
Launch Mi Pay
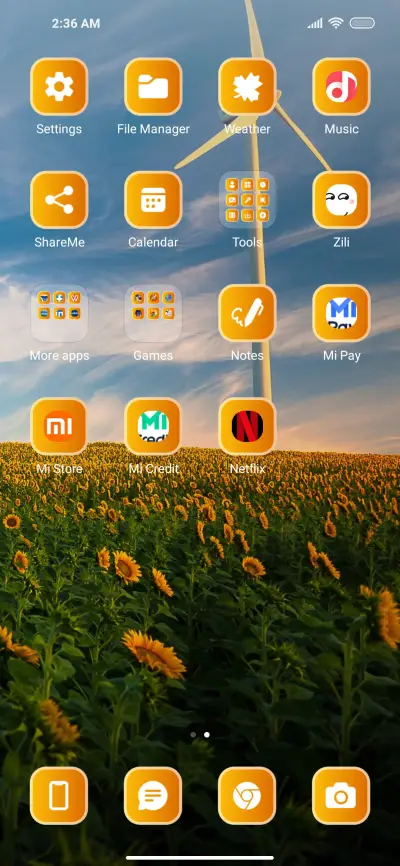[x=341, y=313]
